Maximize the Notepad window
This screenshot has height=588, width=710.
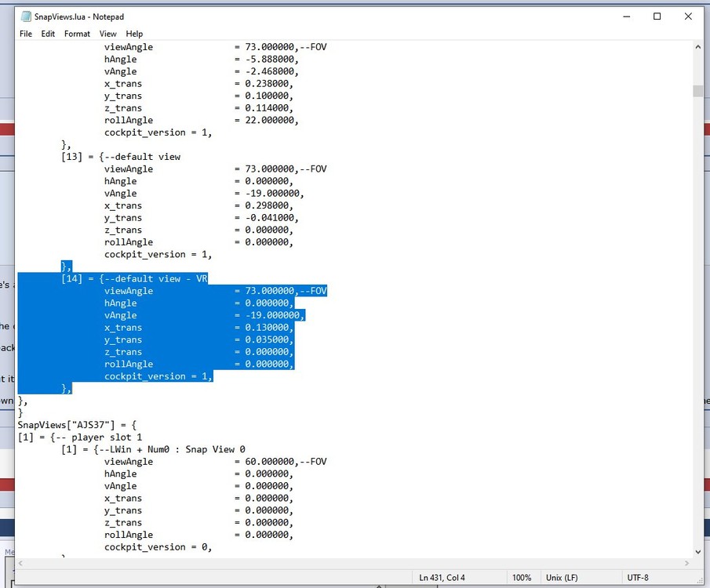[657, 16]
